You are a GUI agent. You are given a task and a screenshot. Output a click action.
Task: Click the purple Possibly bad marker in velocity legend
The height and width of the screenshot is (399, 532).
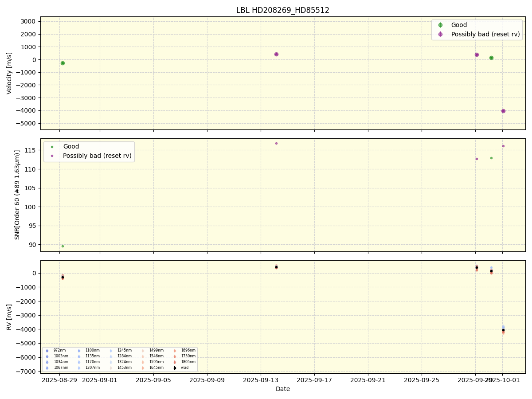(x=440, y=34)
